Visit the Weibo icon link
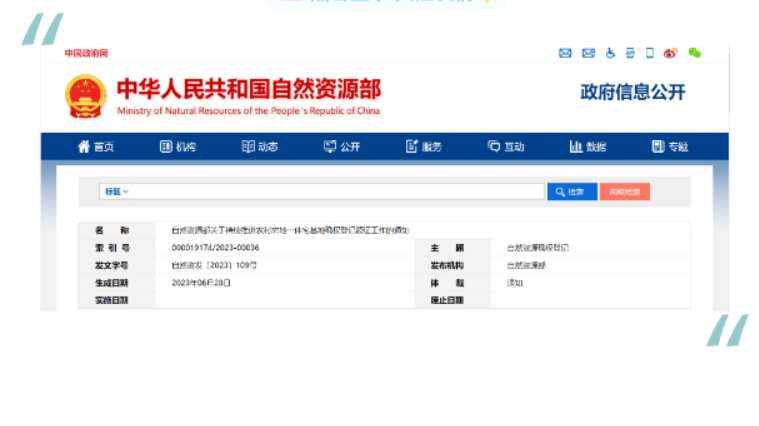759x426 pixels. coord(670,53)
